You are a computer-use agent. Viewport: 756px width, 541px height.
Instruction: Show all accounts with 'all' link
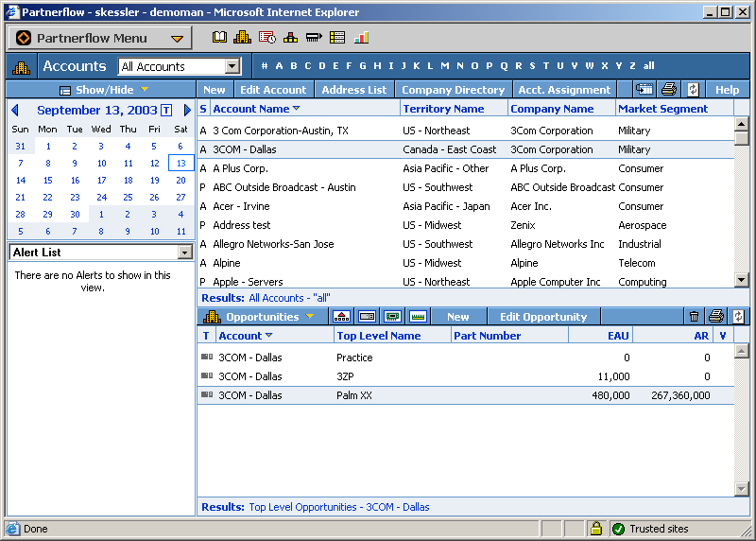[x=648, y=65]
